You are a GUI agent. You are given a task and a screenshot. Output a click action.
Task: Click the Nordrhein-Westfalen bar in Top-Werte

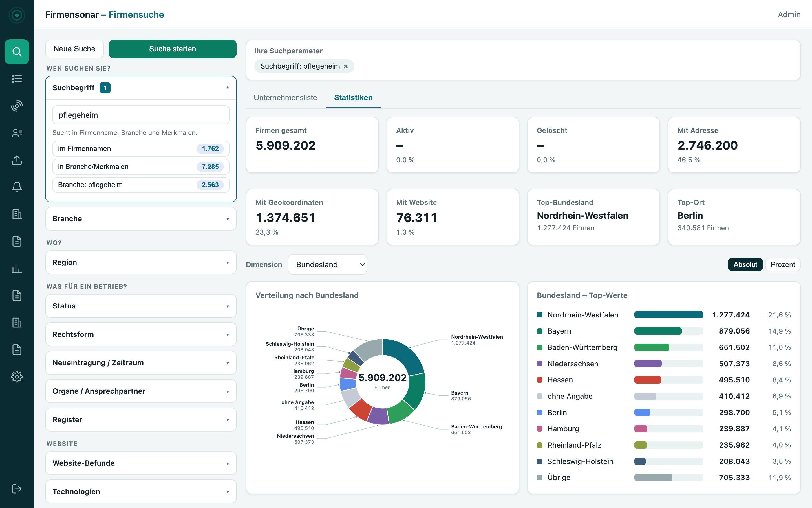click(668, 315)
